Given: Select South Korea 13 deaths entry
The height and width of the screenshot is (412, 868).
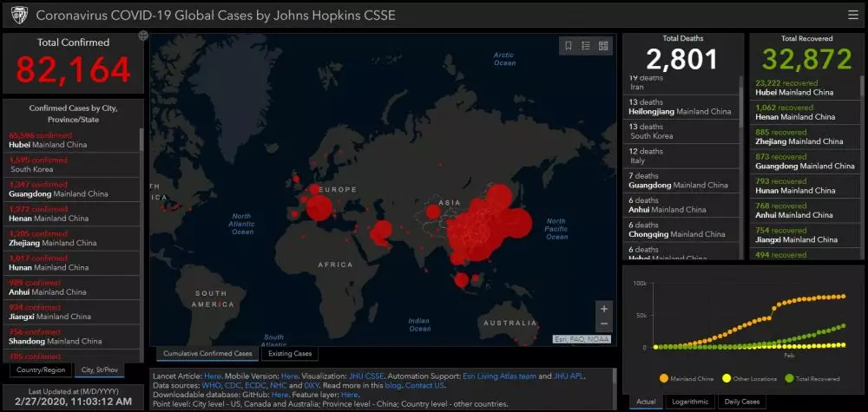Looking at the screenshot, I should [x=681, y=131].
